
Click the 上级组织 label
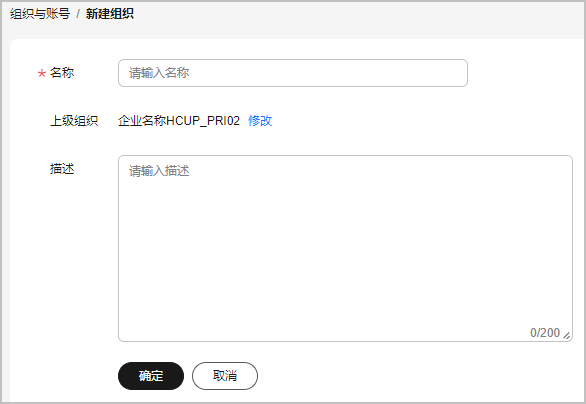(x=74, y=121)
